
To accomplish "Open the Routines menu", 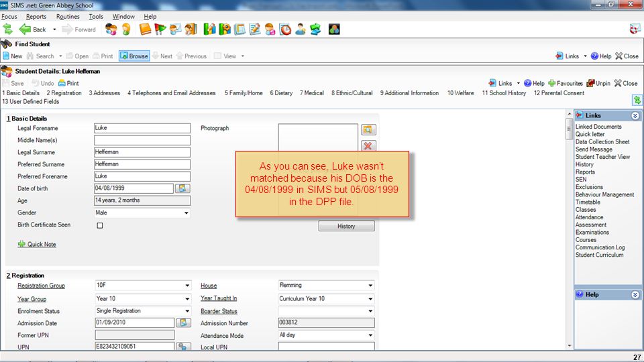I will pyautogui.click(x=68, y=16).
